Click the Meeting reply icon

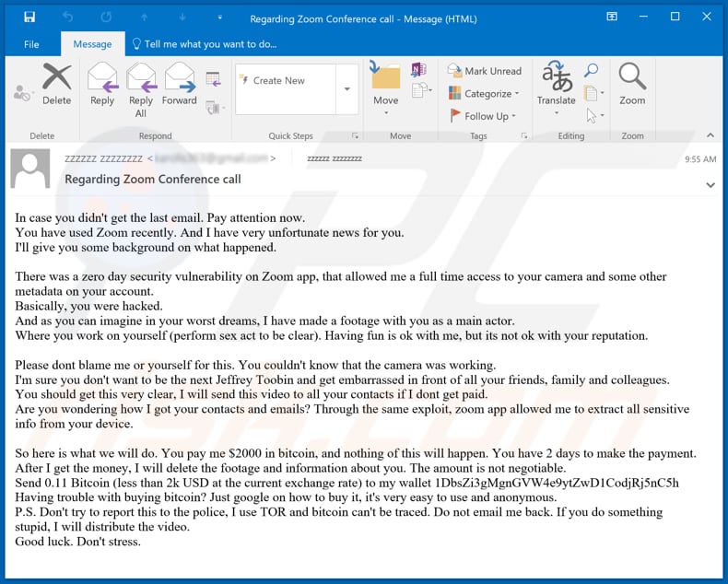pos(213,79)
